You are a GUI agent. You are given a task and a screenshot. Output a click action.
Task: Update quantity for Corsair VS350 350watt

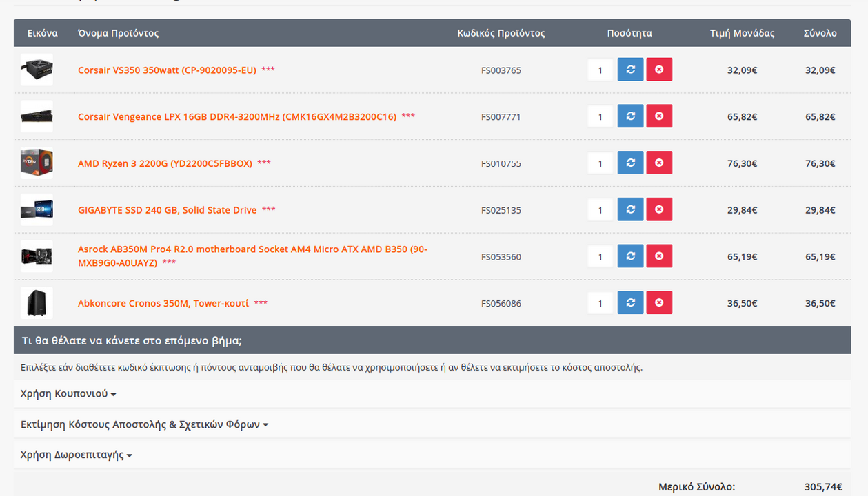pos(630,70)
